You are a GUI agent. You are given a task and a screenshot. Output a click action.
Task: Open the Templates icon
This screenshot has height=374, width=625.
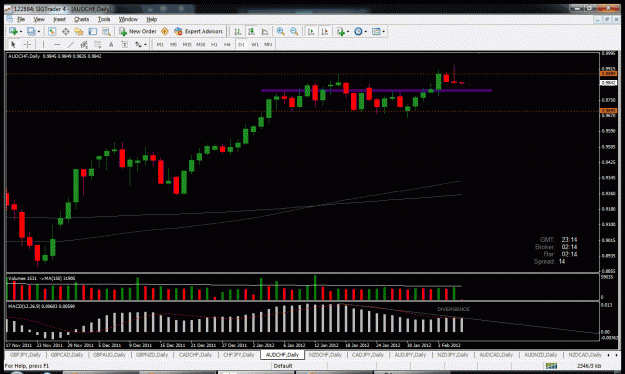click(x=376, y=31)
